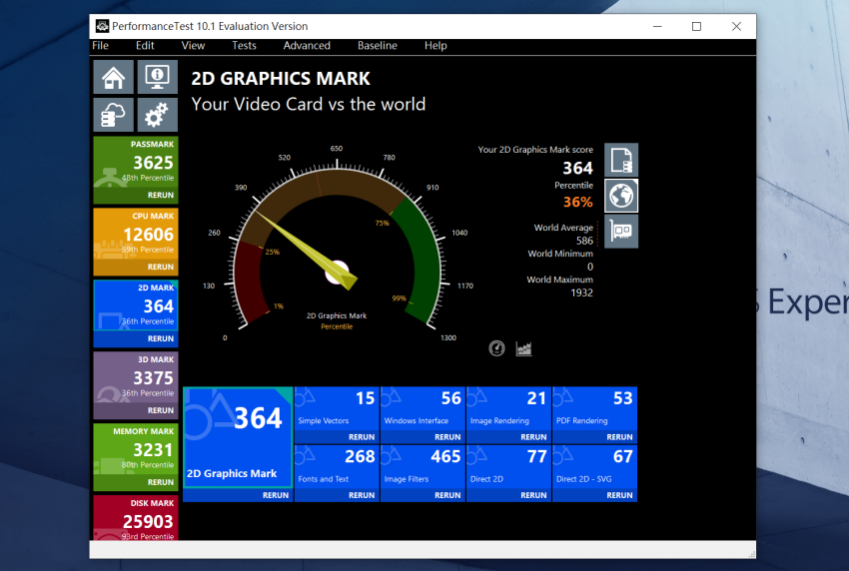The width and height of the screenshot is (849, 571).
Task: Select the Memory Mark 3231 tile
Action: coord(136,451)
